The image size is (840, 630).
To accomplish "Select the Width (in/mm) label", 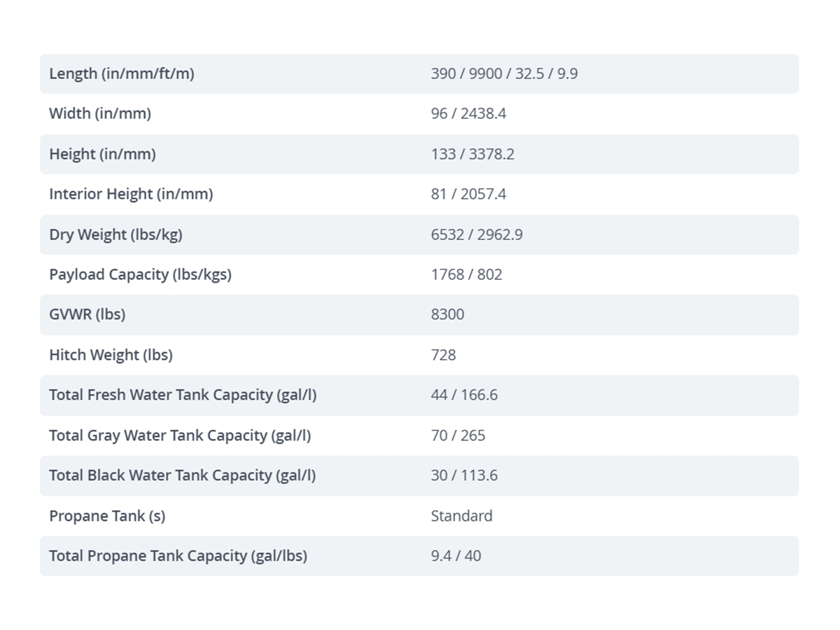I will tap(100, 113).
